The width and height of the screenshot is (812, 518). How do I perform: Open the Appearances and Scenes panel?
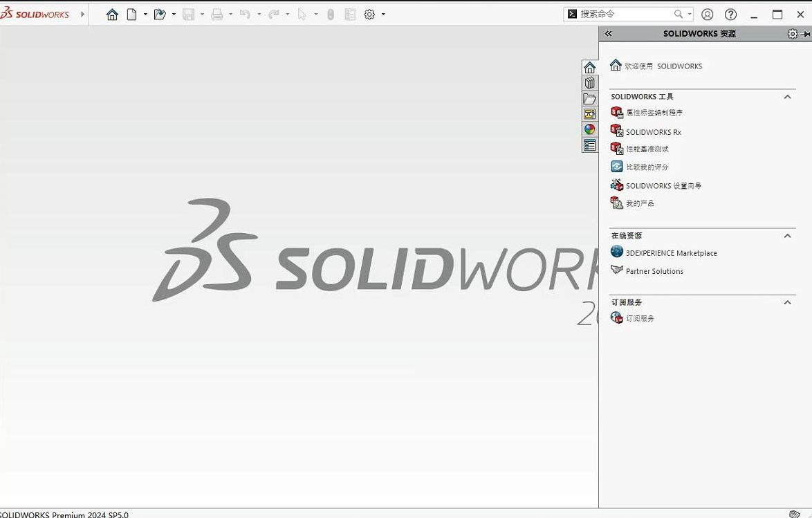(589, 129)
